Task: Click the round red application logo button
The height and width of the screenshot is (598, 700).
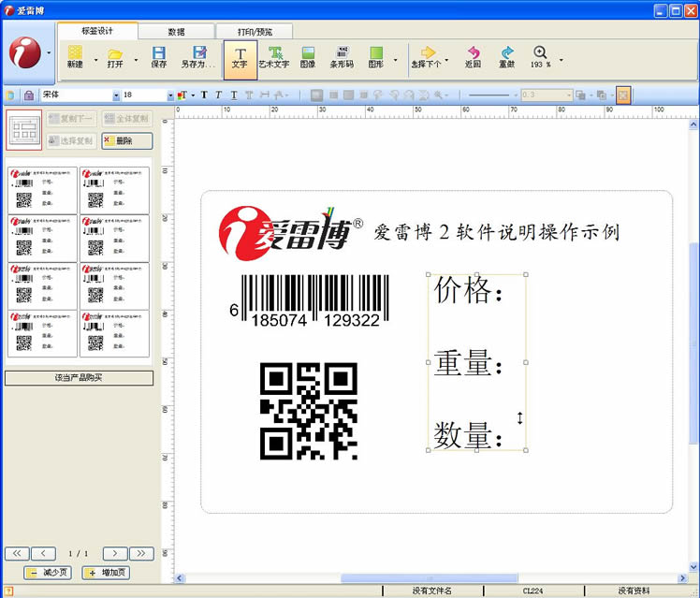Action: [25, 52]
